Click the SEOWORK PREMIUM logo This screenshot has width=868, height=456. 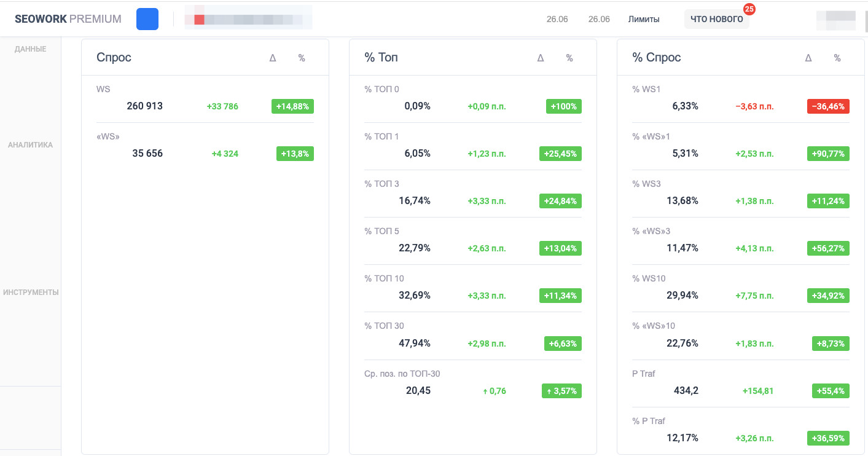coord(68,19)
